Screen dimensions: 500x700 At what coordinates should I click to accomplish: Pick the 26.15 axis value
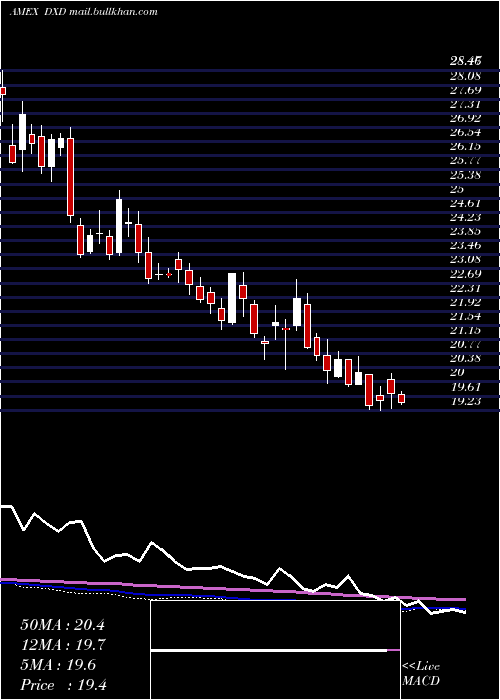465,146
